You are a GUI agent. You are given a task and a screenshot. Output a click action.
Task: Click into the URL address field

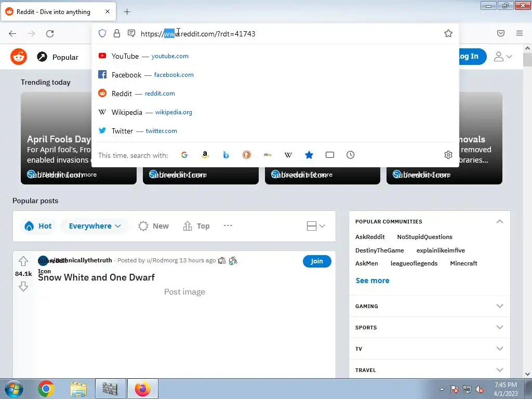[x=288, y=34]
